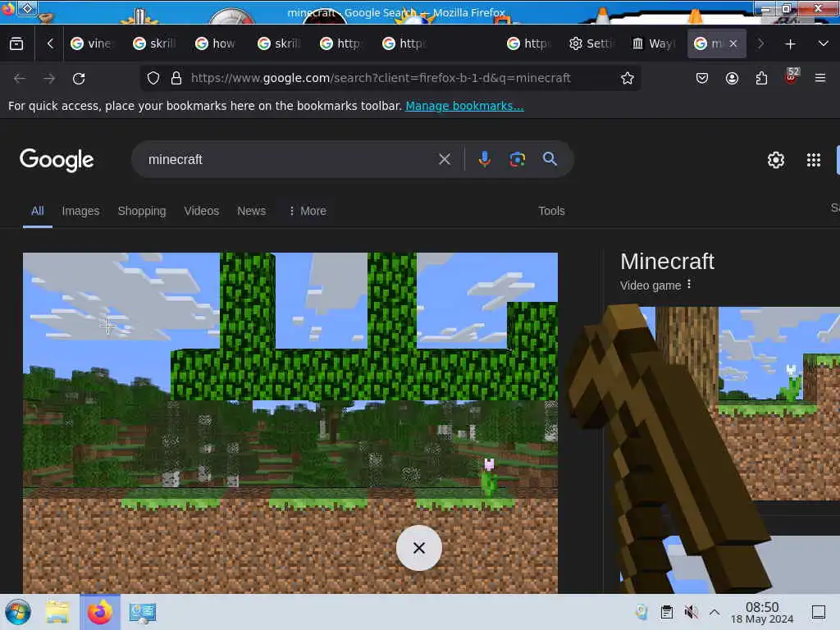Open the Firefox hamburger application menu
Viewport: 840px width, 630px height.
[x=820, y=78]
